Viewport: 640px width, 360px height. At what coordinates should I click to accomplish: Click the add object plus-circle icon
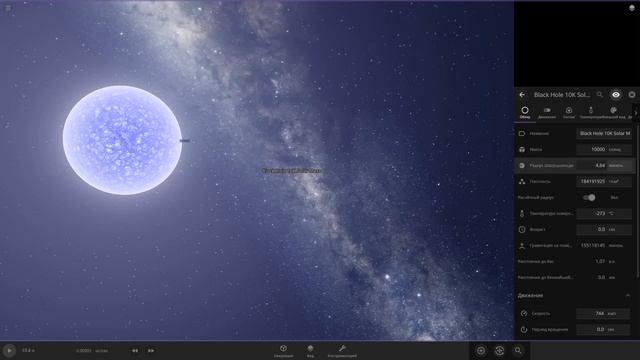[x=481, y=351]
